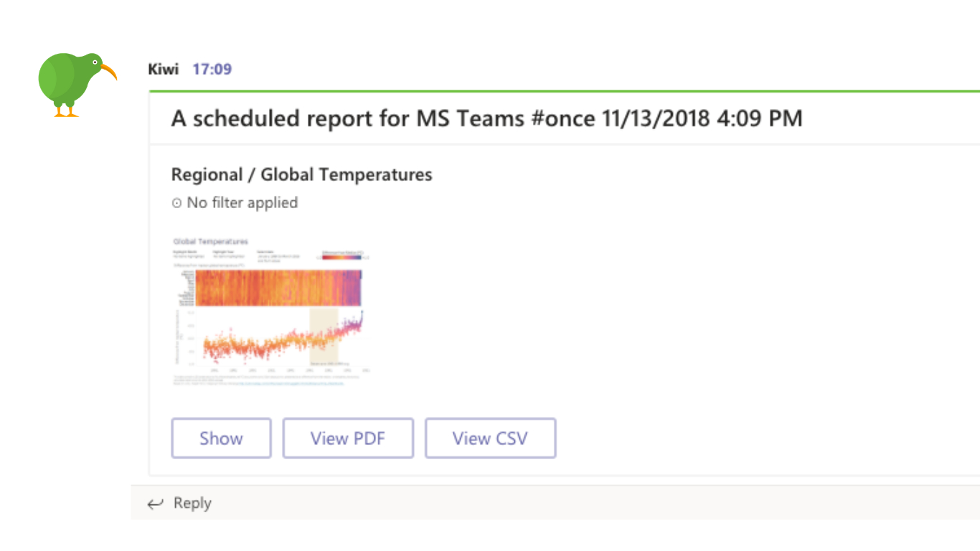This screenshot has width=980, height=551.
Task: Download data using View CSV button
Action: pos(490,438)
